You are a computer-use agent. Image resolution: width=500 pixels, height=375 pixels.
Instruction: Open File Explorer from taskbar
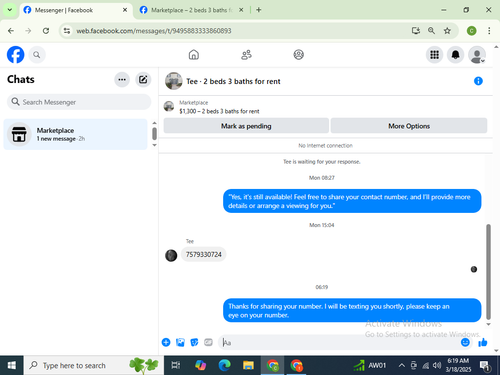248,365
